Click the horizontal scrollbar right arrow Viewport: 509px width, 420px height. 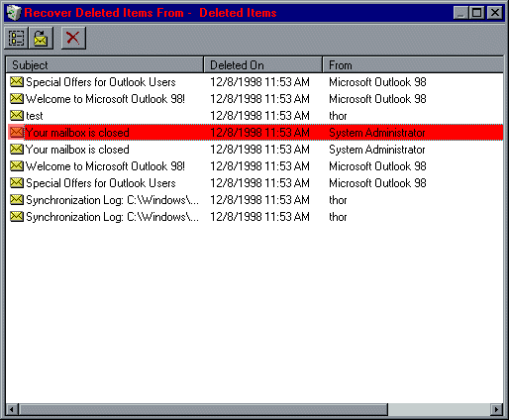(x=497, y=409)
